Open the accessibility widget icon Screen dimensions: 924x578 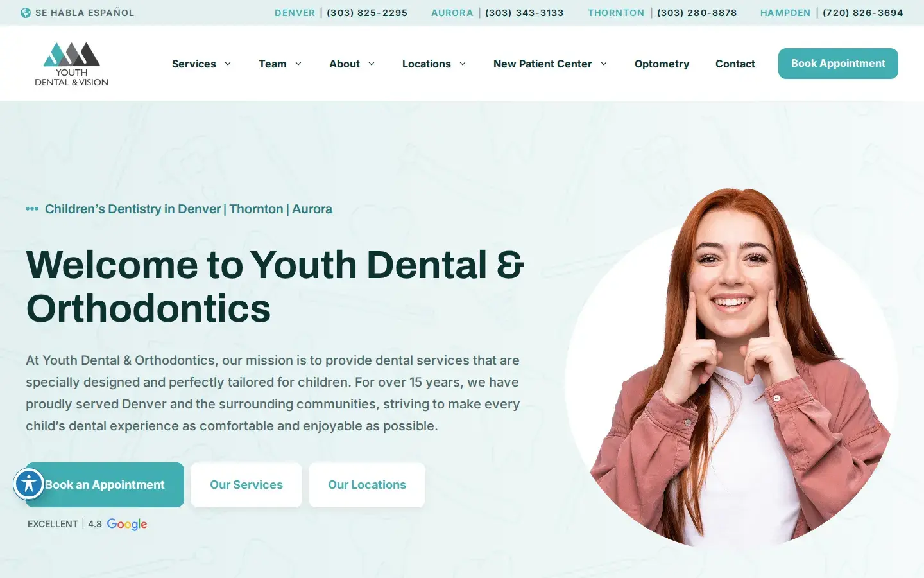[x=29, y=484]
